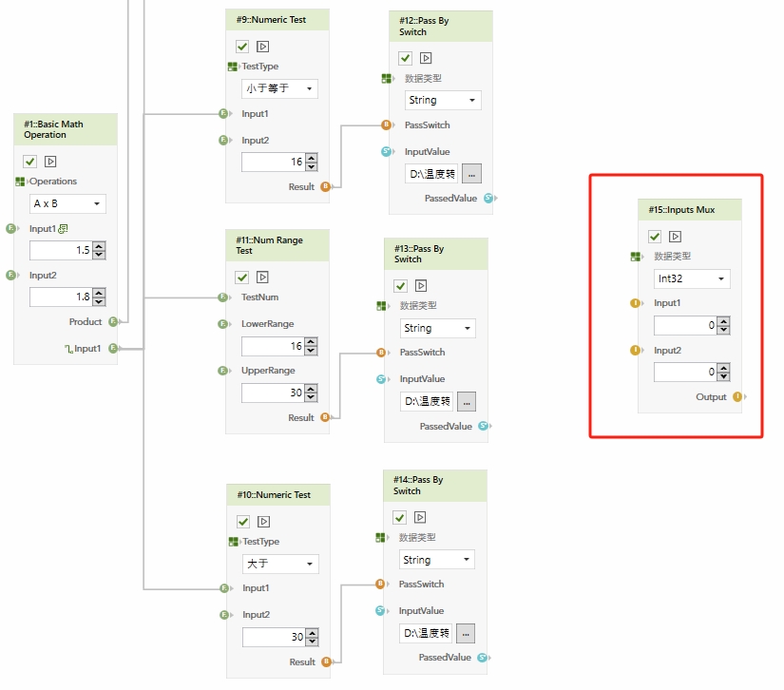The width and height of the screenshot is (784, 690).
Task: Open the 小于等于 TestType dropdown
Action: pos(279,88)
